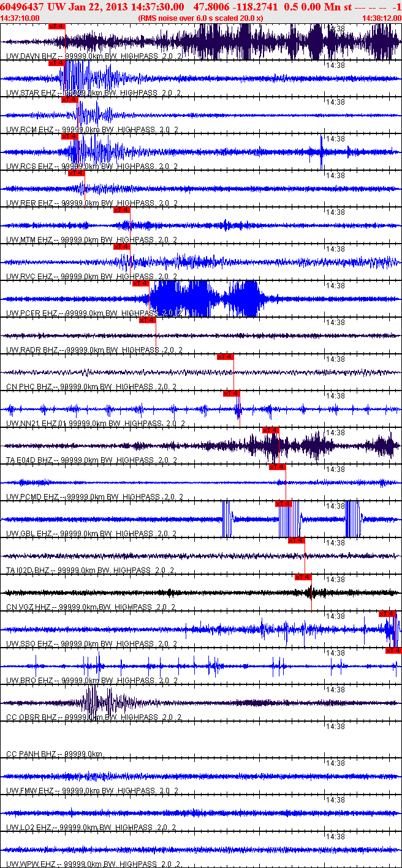402x868 pixels.
Task: Select the 'TA E04D BHZ' trace label
Action: tap(29, 460)
